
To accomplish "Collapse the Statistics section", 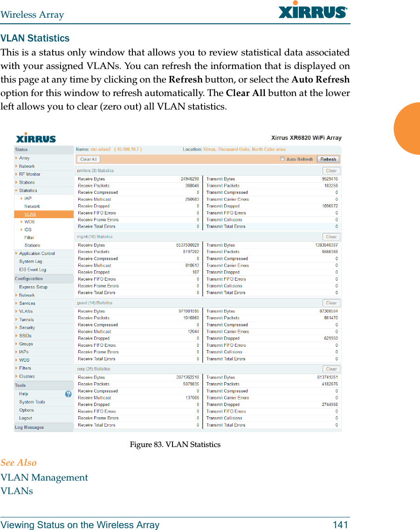I will pos(29,190).
